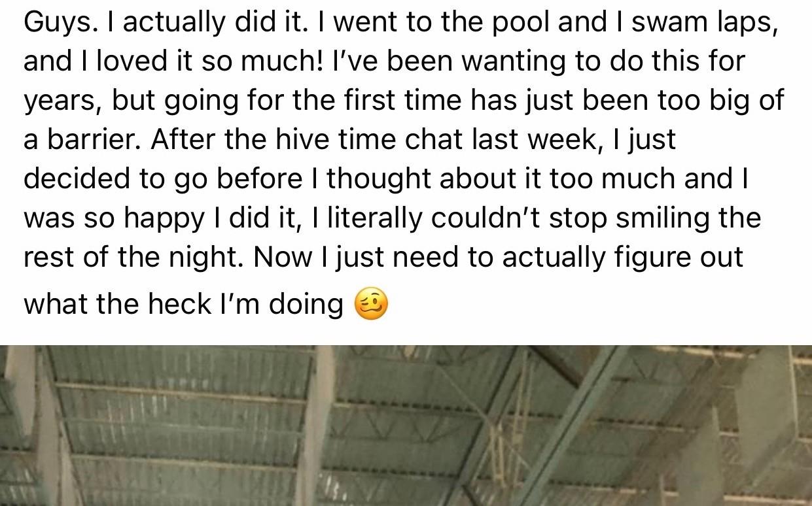Click the woozy face emoji after "doing"
Viewport: 812px width, 506px height.
(371, 305)
